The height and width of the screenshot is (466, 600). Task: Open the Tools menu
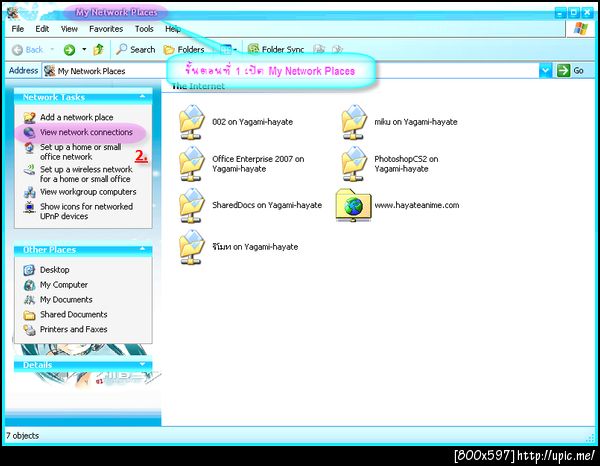tap(144, 29)
